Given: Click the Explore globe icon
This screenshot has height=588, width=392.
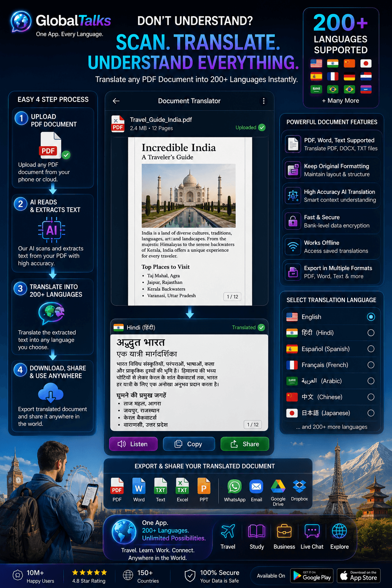Looking at the screenshot, I should click(340, 531).
